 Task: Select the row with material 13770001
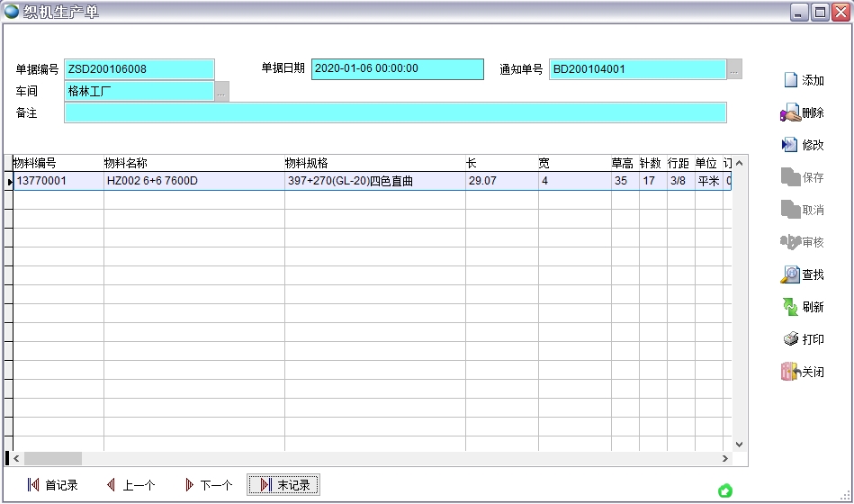[58, 181]
